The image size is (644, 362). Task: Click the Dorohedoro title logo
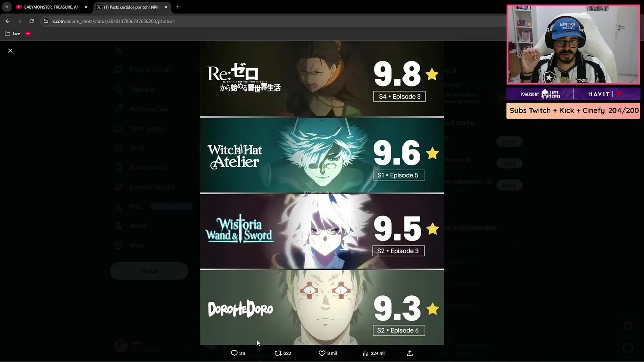point(240,309)
